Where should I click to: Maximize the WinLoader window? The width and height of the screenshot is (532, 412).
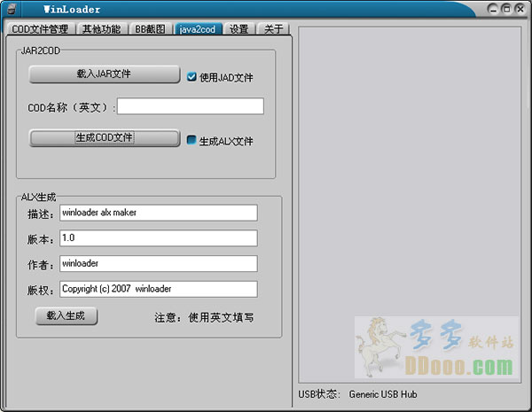pos(506,9)
